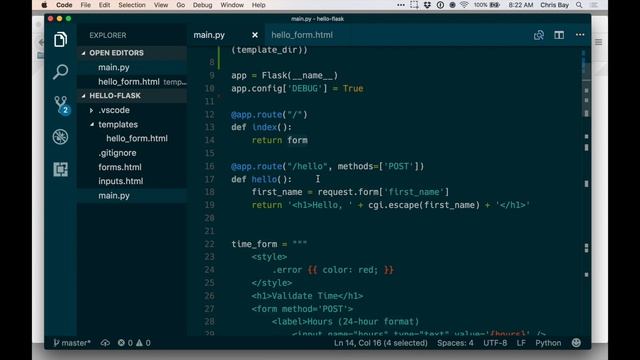The image size is (640, 360).
Task: Click open changes icon in editor toolbar
Action: [x=539, y=35]
